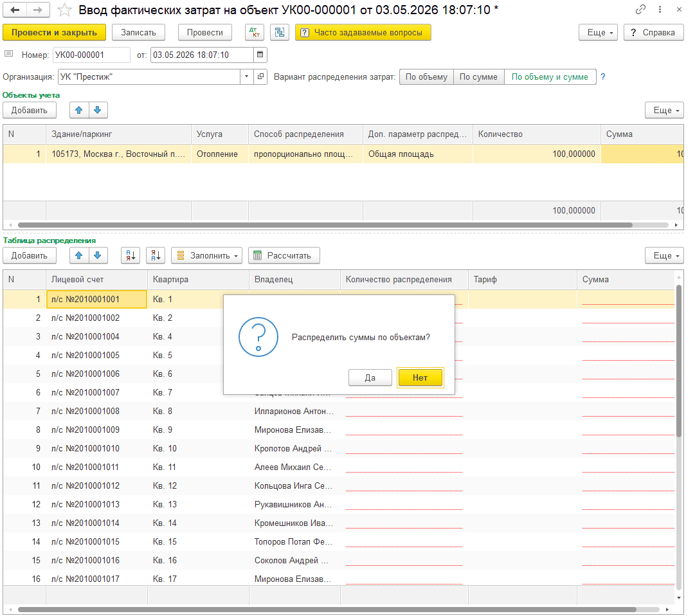Open the Дт/Кт postings icon
This screenshot has width=695, height=616.
click(x=255, y=32)
